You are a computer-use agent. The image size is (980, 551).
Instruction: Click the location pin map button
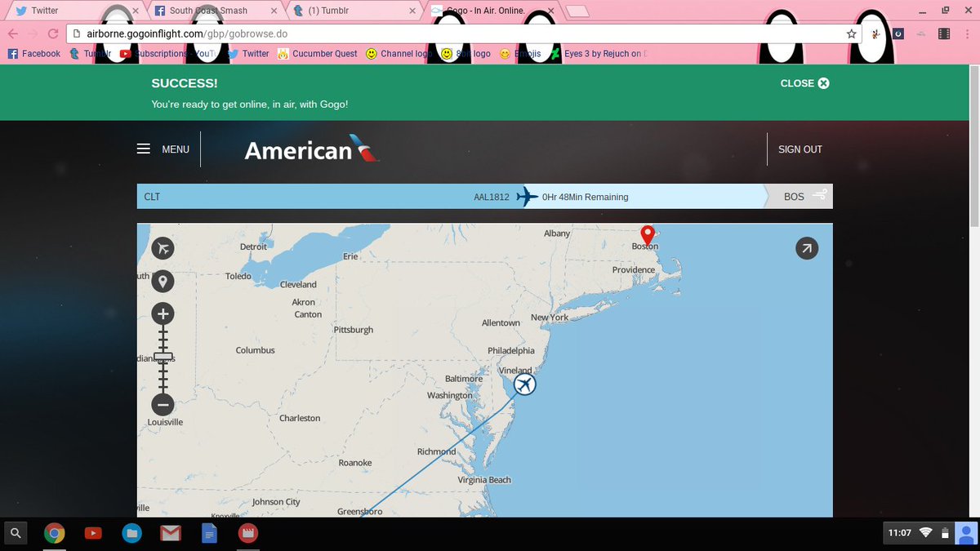click(x=163, y=282)
